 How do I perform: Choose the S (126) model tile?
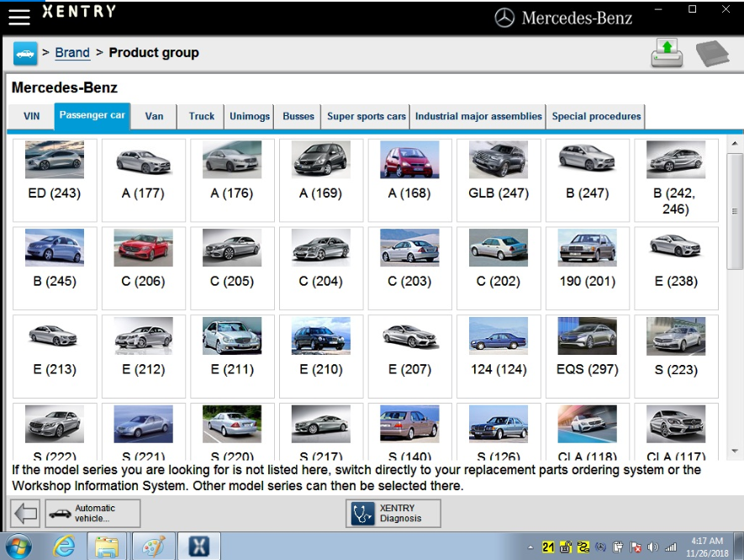499,432
